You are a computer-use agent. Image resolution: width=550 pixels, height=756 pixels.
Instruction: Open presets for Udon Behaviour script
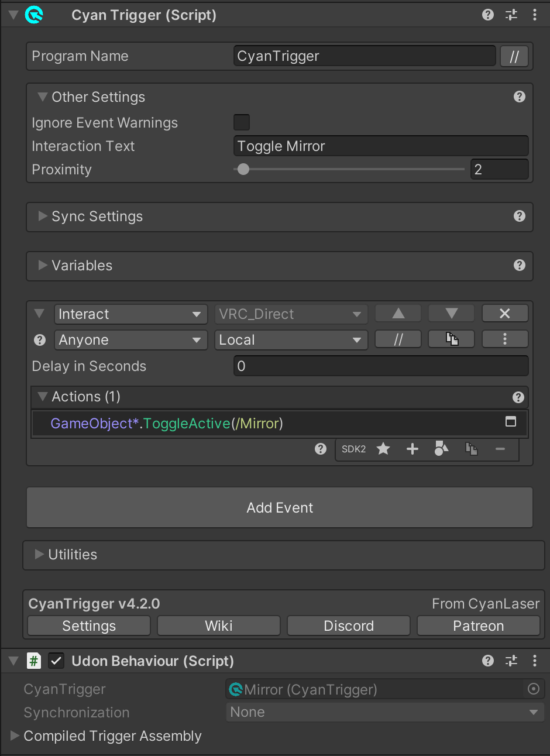511,661
